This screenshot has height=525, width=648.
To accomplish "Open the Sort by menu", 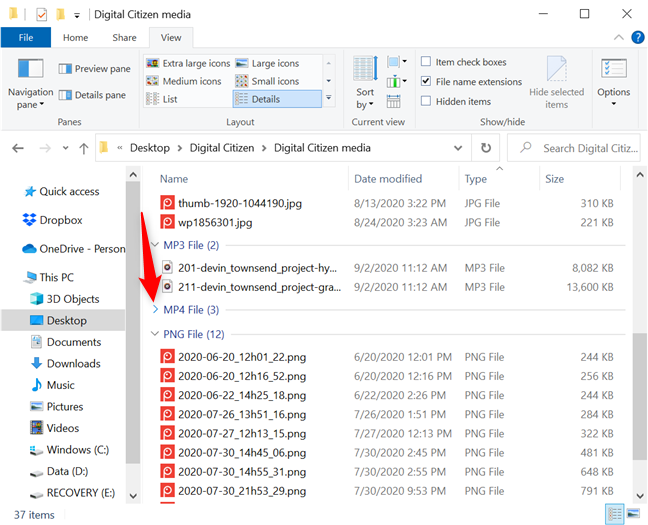I will [365, 84].
